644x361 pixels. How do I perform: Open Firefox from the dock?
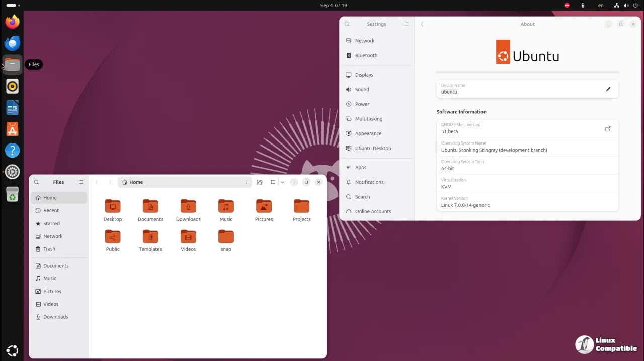click(12, 22)
